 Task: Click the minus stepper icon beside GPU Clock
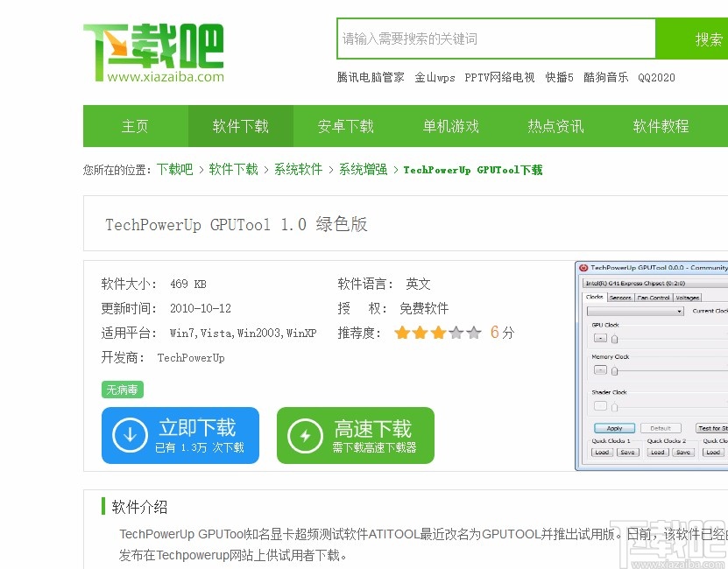tap(598, 337)
